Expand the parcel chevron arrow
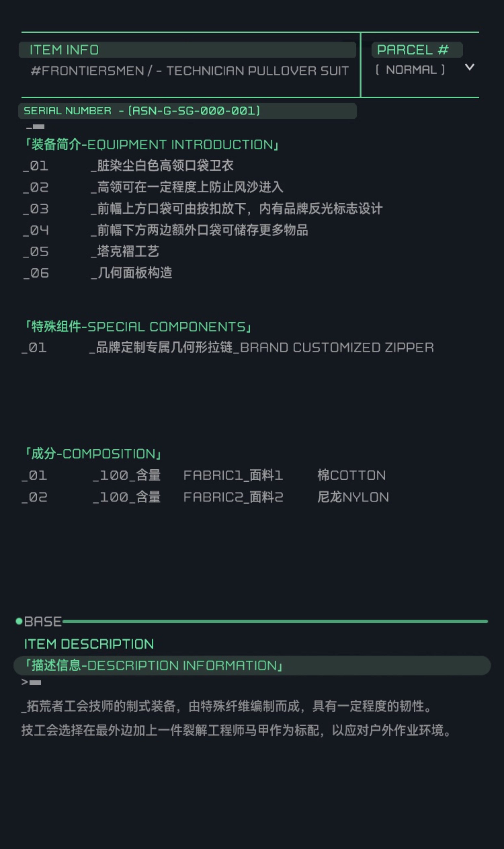504x849 pixels. click(469, 67)
